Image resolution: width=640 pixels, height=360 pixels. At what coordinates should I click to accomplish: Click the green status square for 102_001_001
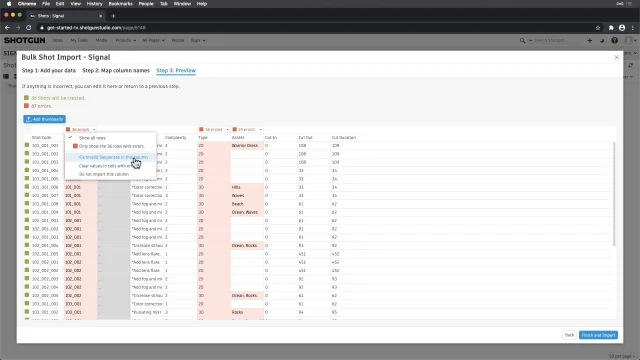pos(27,220)
